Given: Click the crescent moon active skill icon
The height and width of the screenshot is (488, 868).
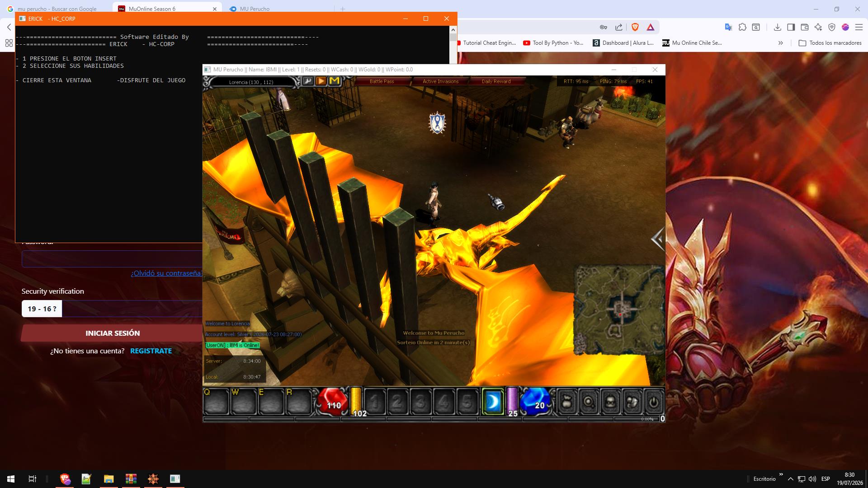Looking at the screenshot, I should 493,401.
